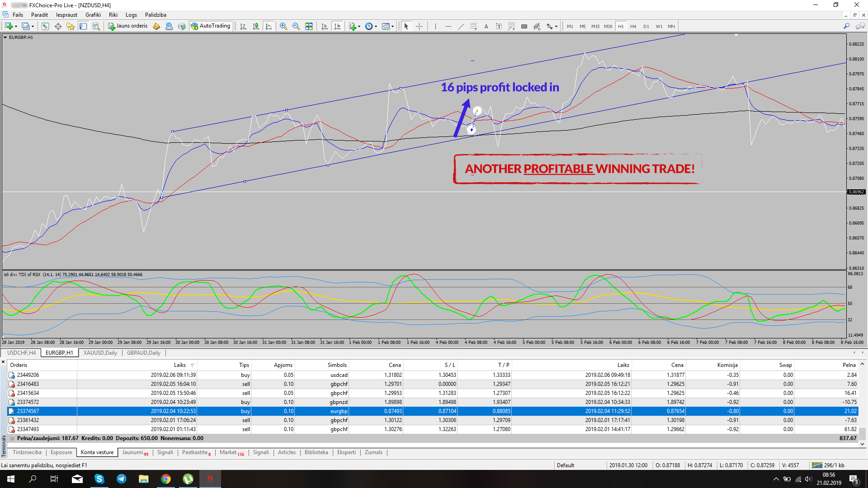Toggle chart auto scroll icon
This screenshot has width=868, height=488.
[x=325, y=26]
